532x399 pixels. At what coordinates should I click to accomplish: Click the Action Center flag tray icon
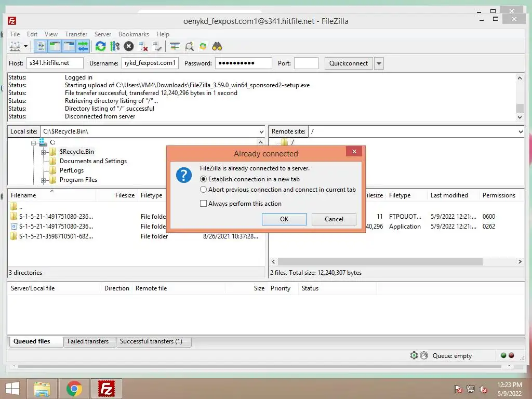[x=458, y=389]
